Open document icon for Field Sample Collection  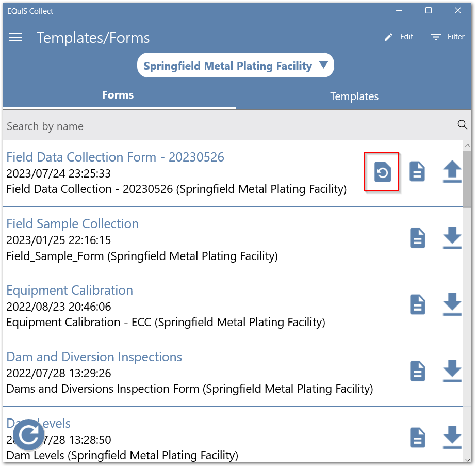417,238
